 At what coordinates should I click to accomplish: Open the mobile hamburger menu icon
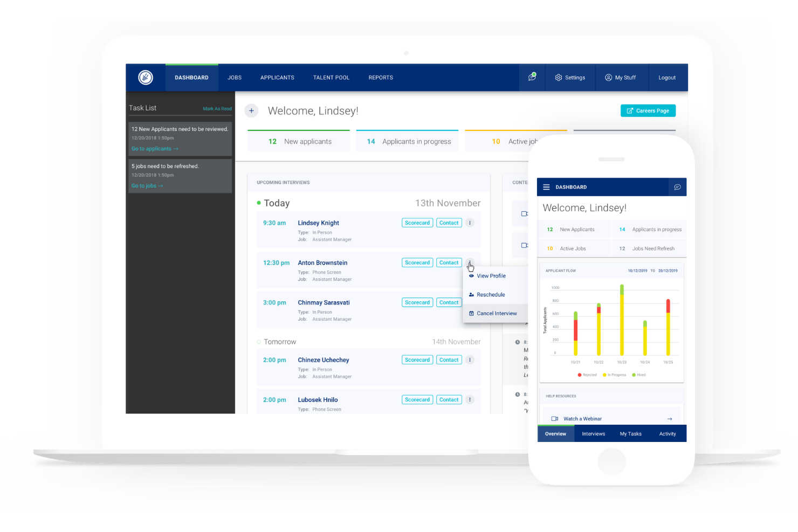click(546, 187)
